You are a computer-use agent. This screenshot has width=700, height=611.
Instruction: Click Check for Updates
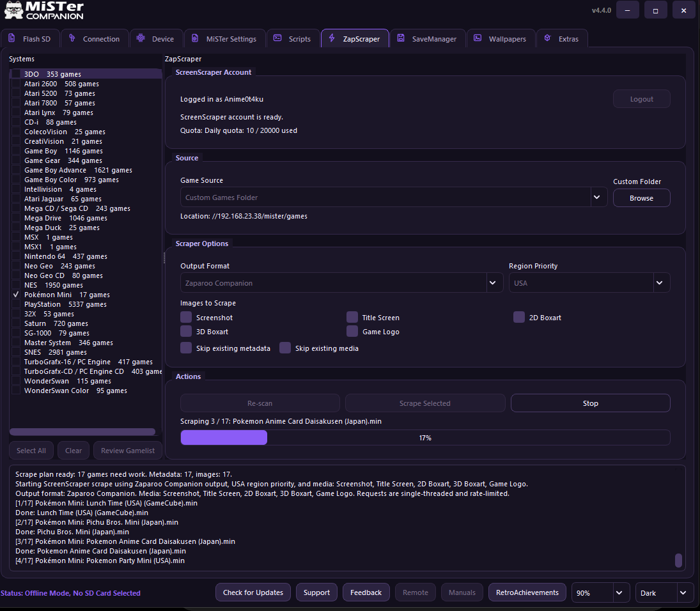pyautogui.click(x=253, y=592)
